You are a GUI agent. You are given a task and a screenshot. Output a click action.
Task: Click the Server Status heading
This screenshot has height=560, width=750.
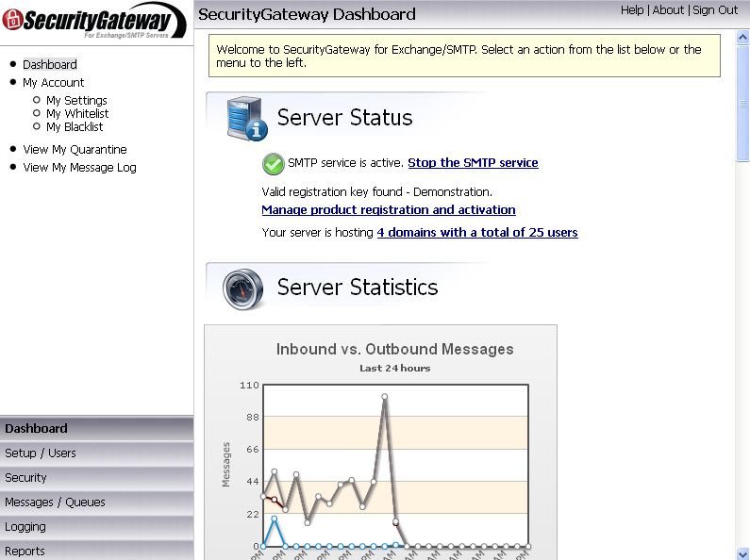click(345, 118)
